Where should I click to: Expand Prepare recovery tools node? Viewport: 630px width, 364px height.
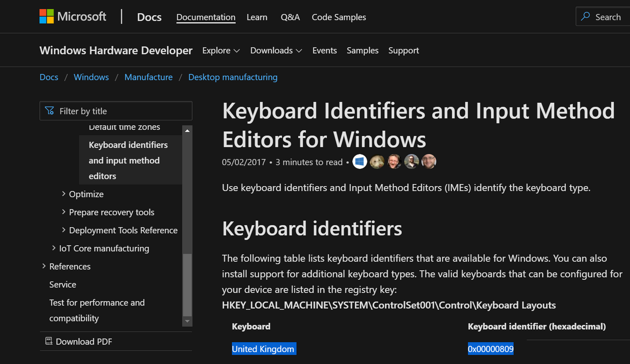click(64, 212)
